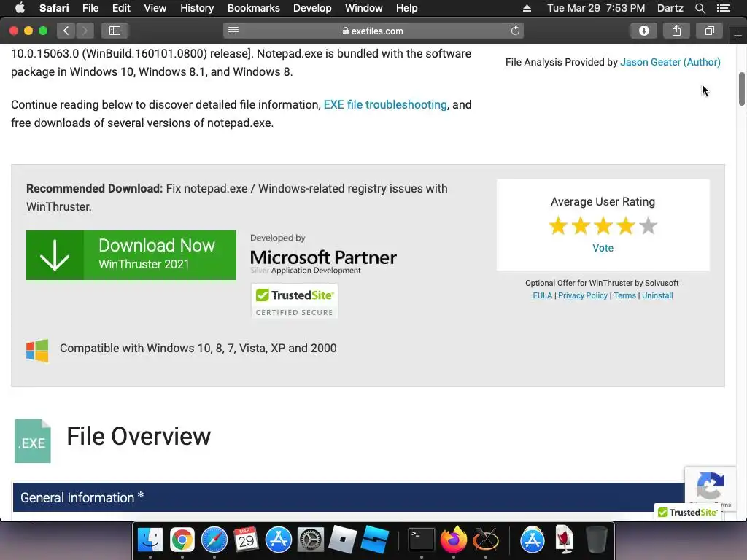Click the Vote link

pos(603,248)
